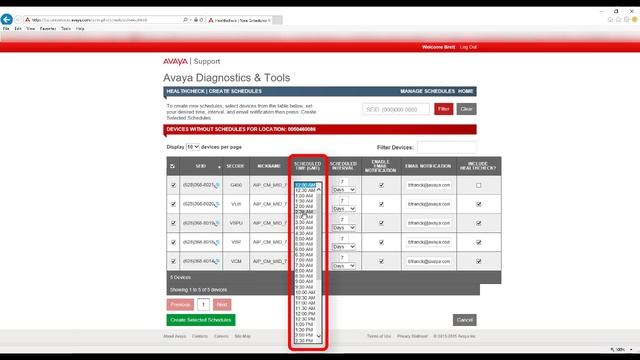Viewport: 640px width, 360px height.
Task: Open the File menu
Action: 6,29
